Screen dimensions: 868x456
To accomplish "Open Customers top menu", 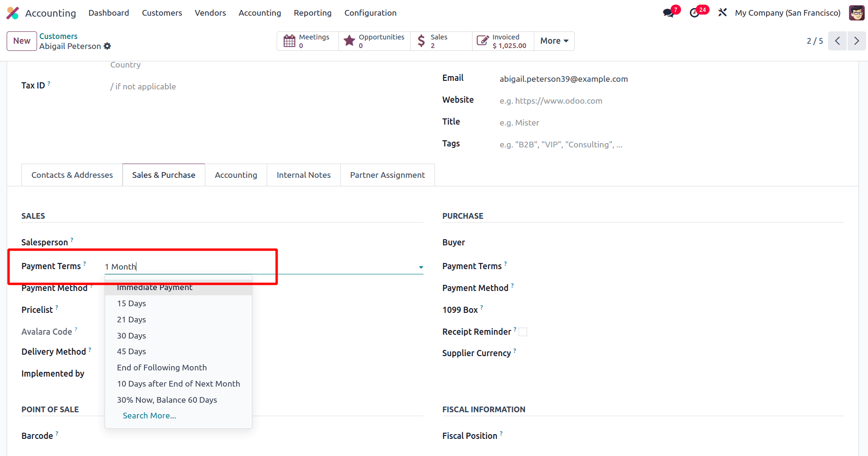I will [162, 13].
